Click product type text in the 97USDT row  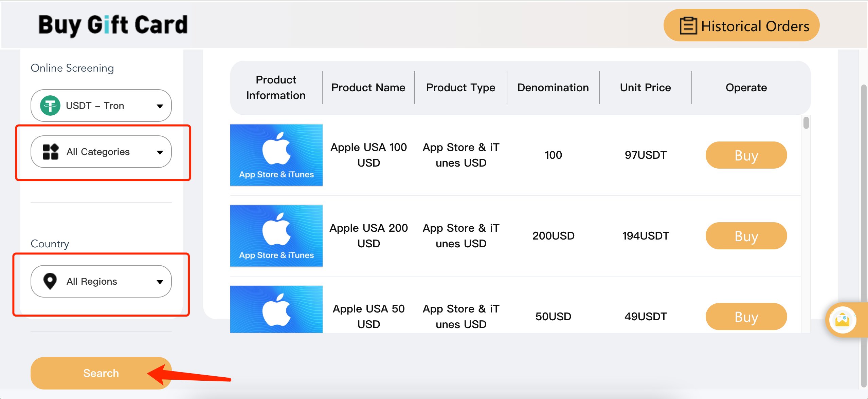click(461, 155)
